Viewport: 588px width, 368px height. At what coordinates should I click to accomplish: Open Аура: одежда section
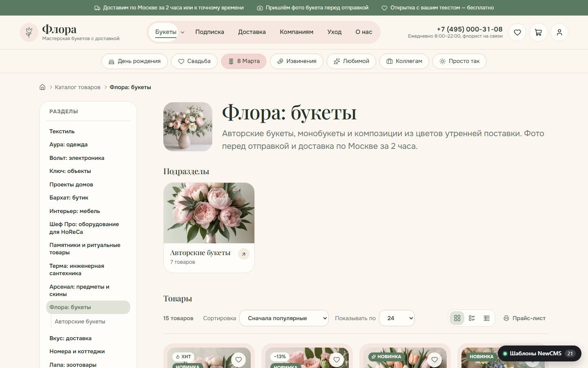pos(88,144)
